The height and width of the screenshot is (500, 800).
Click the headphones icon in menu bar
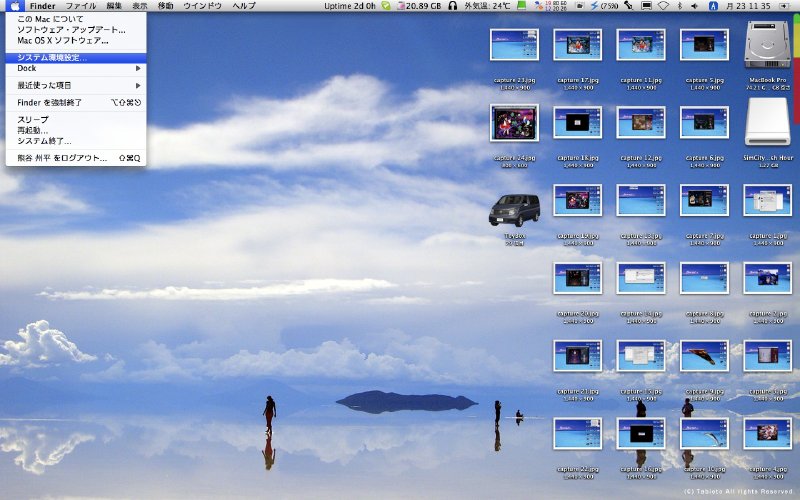coord(452,6)
